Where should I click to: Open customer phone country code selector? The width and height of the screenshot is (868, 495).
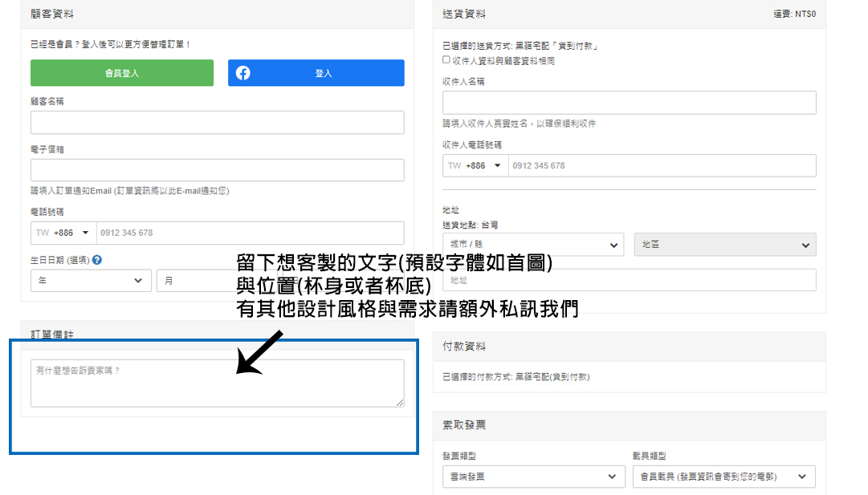pos(63,233)
